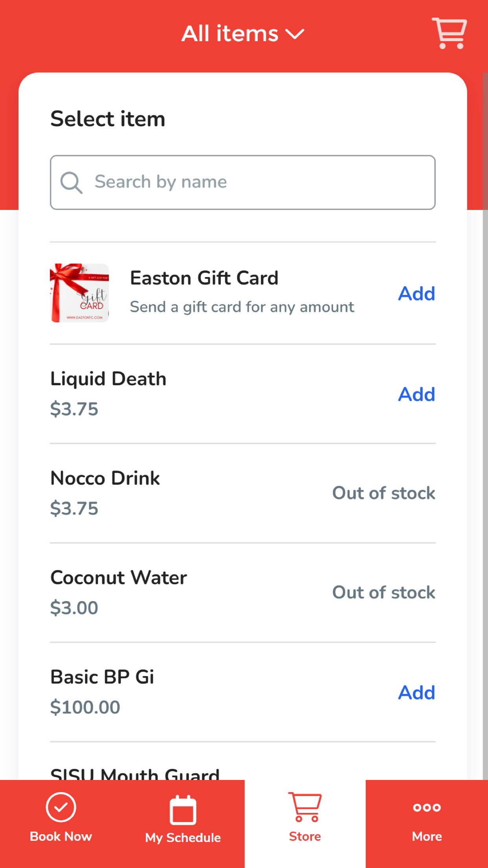The height and width of the screenshot is (868, 488).
Task: Tap the Book Now checkmark icon
Action: [x=61, y=807]
